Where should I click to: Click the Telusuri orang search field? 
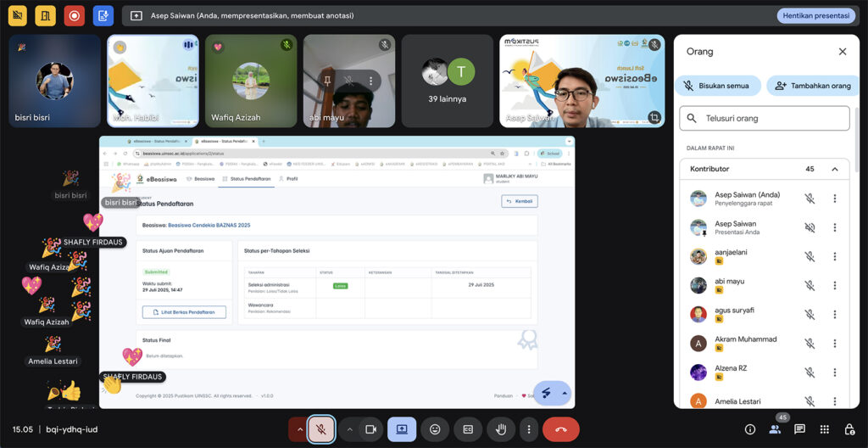pos(765,119)
